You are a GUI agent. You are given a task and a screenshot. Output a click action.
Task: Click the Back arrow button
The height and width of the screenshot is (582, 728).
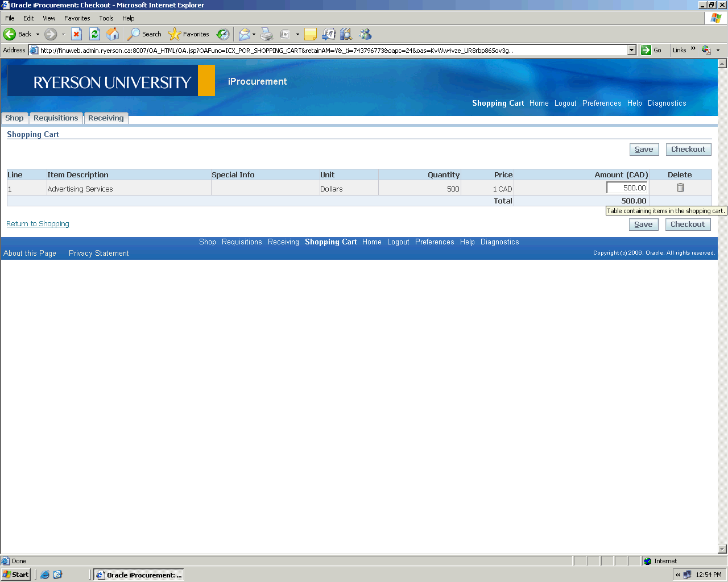pos(17,34)
